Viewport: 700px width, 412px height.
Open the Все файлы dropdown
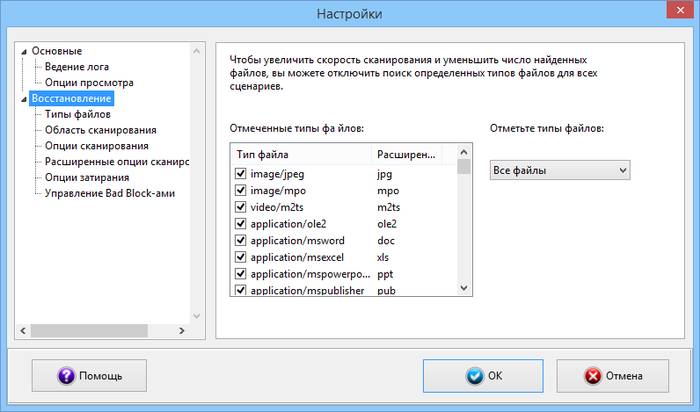tap(559, 171)
